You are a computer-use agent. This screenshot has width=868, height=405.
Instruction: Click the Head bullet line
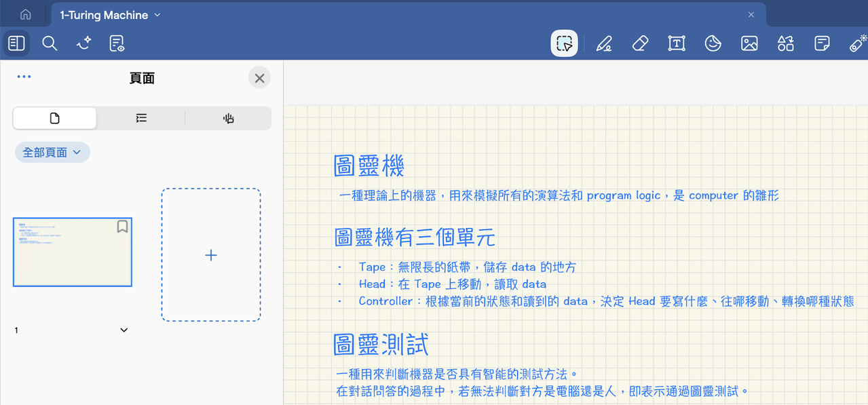tap(452, 284)
